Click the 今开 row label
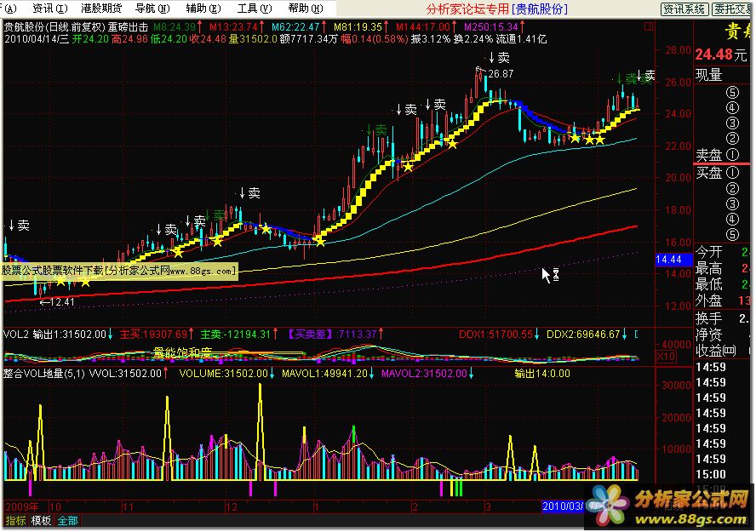The height and width of the screenshot is (532, 756). [x=708, y=252]
